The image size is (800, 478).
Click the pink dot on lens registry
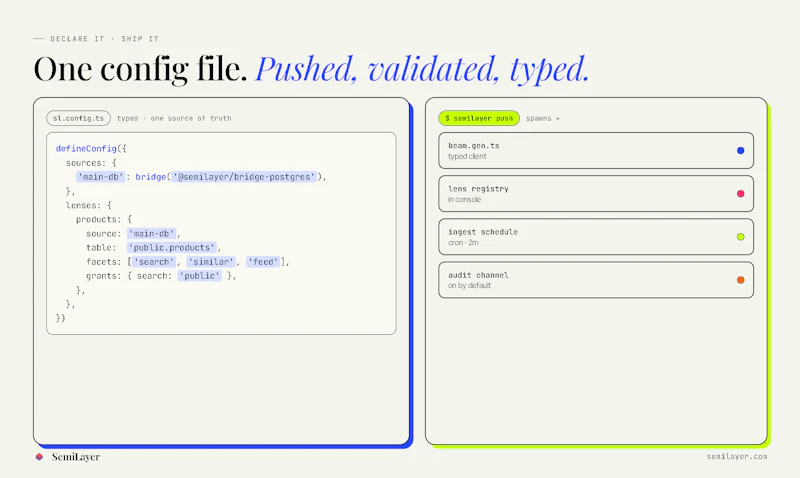[740, 194]
